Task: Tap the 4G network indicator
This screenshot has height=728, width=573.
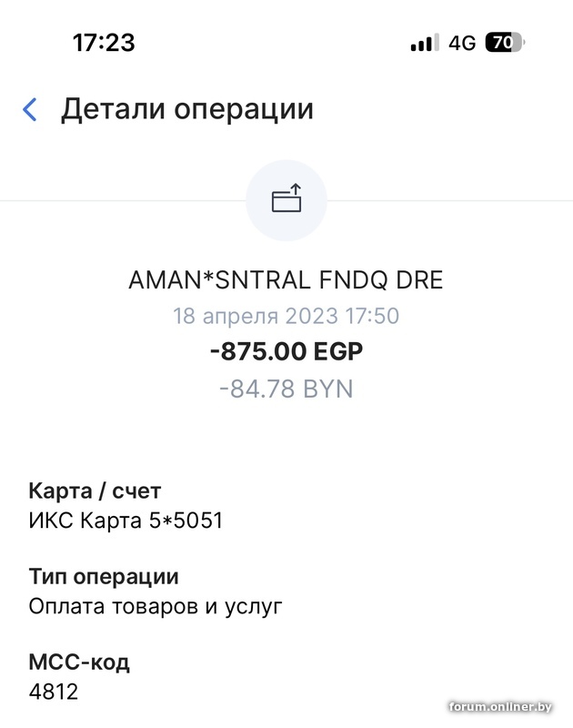Action: pyautogui.click(x=462, y=43)
